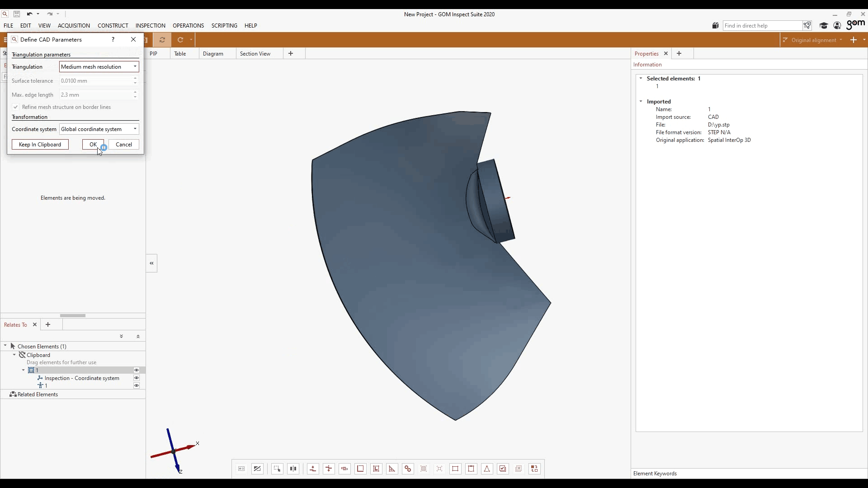868x488 pixels.
Task: Open the Coordinate system dropdown
Action: (99, 129)
